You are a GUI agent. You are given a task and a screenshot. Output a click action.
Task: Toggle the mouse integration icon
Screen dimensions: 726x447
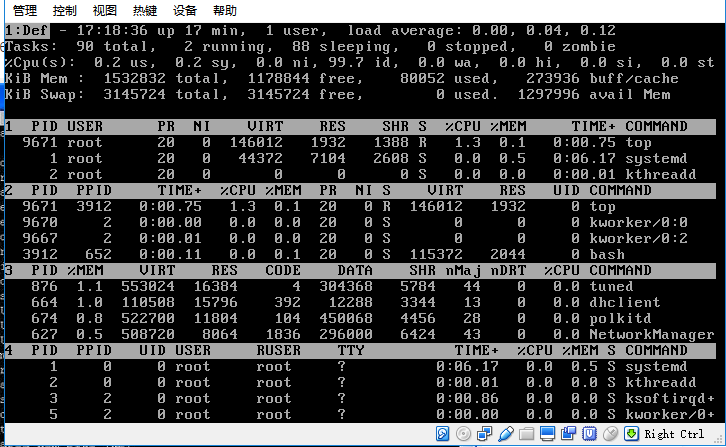tap(610, 434)
